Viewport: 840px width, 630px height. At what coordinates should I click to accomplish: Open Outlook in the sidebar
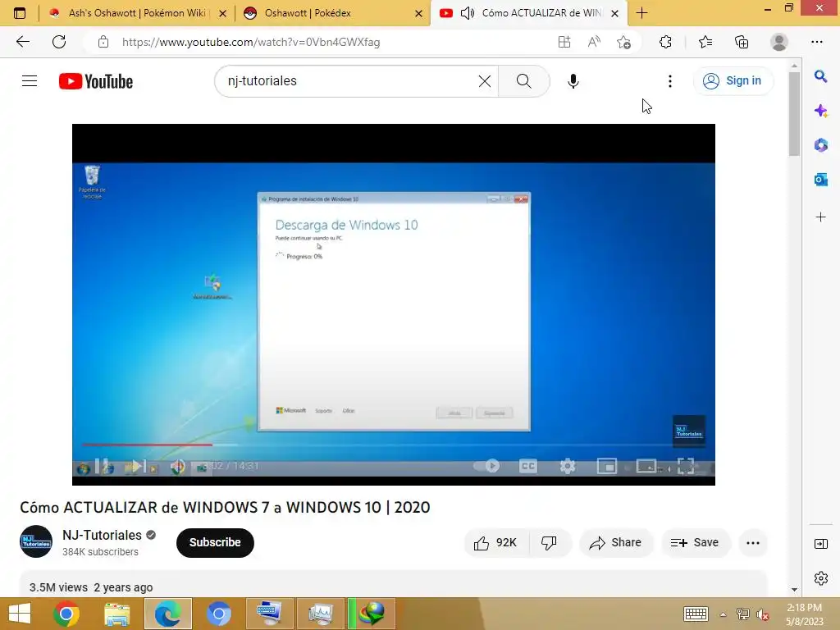click(820, 180)
